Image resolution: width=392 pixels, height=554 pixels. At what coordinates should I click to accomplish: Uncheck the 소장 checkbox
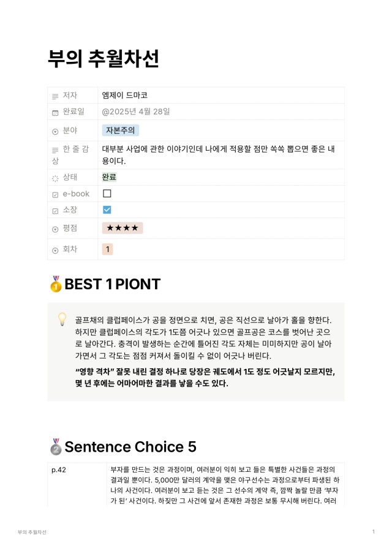pos(107,210)
